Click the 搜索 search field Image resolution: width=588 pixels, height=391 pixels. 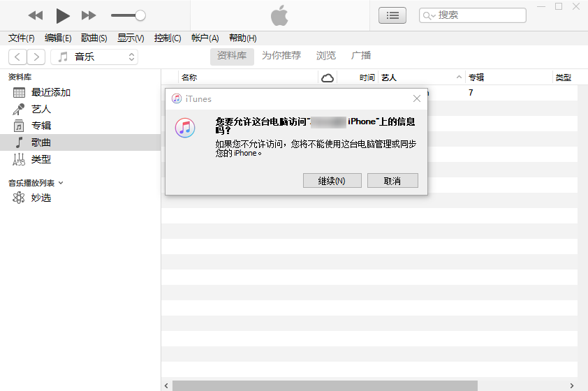tap(473, 15)
